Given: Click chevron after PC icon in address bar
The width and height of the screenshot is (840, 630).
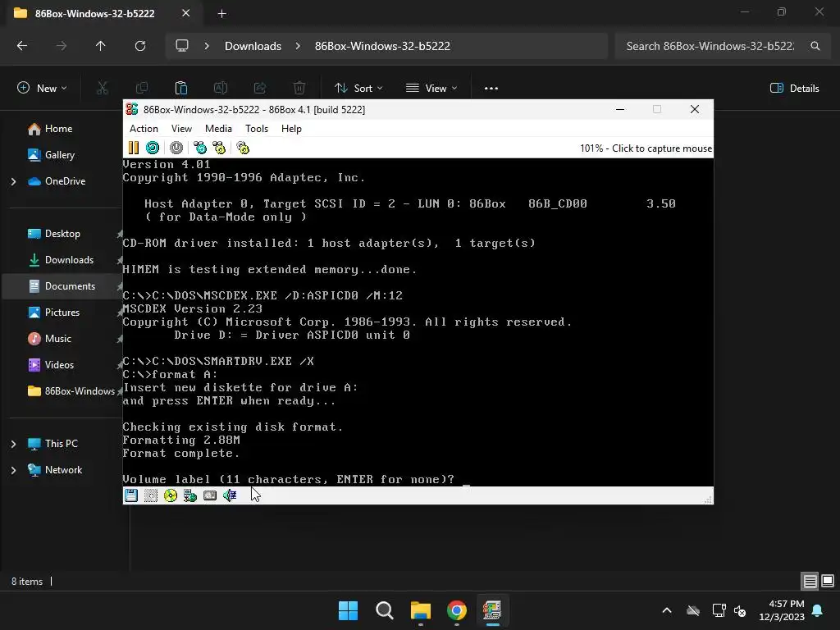Looking at the screenshot, I should pos(207,46).
